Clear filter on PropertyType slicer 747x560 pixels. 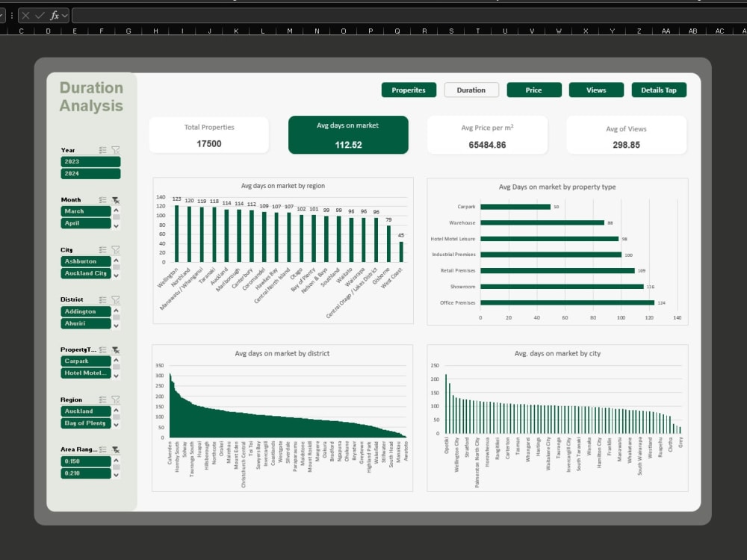point(115,349)
